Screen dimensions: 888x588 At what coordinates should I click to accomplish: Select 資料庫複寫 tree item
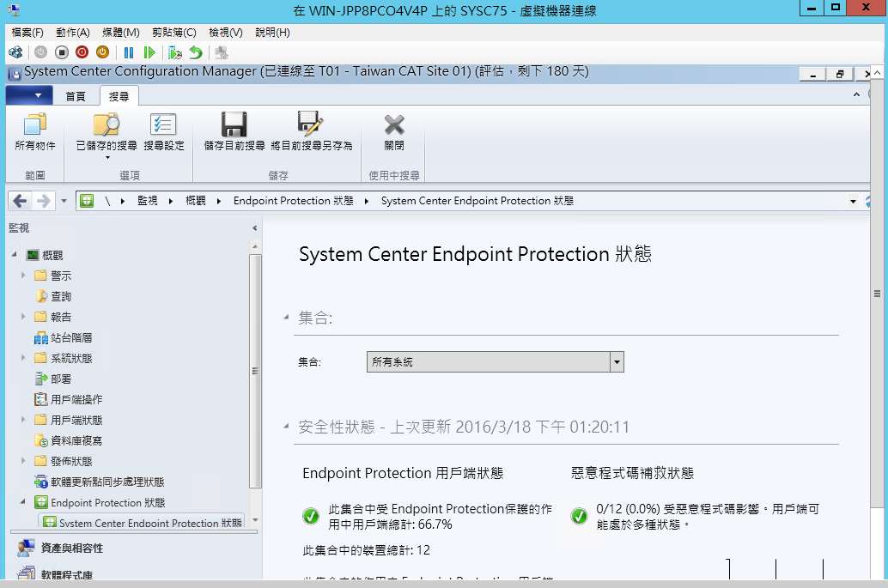[76, 440]
